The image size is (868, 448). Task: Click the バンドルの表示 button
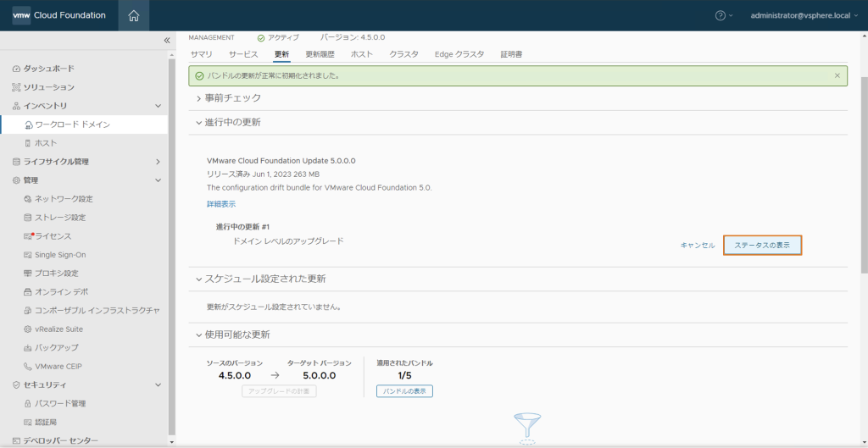404,391
